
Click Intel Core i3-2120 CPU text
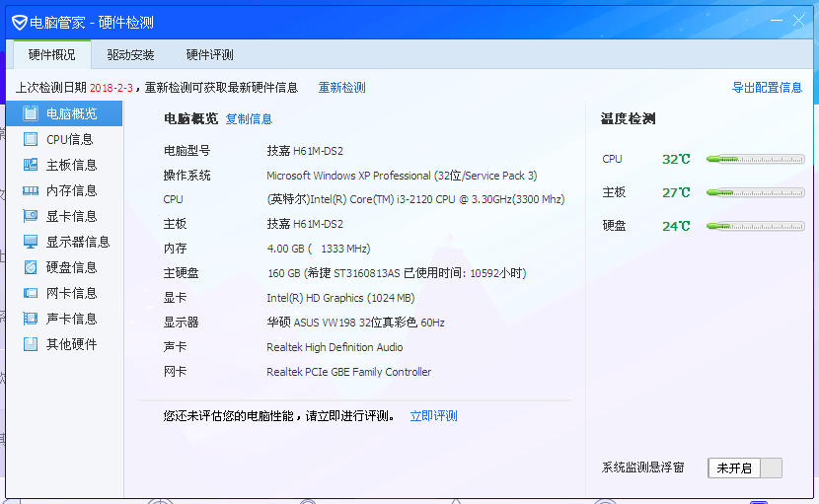point(415,199)
